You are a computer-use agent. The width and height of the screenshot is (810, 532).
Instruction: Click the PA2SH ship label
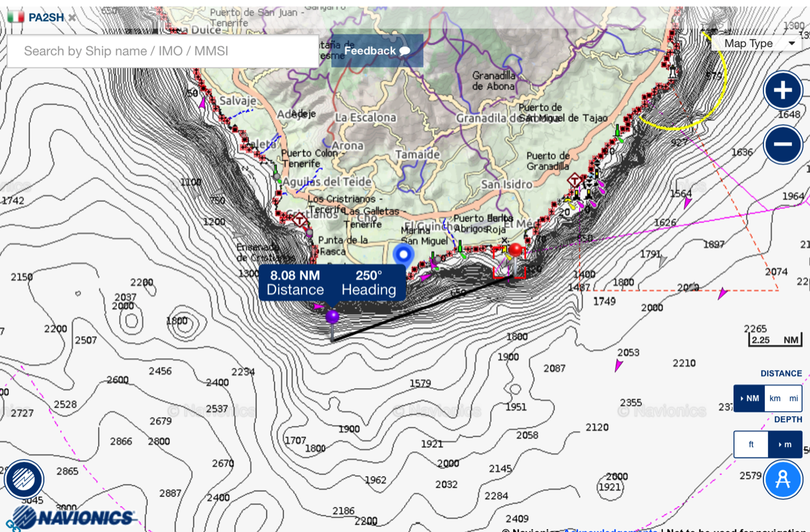click(46, 18)
